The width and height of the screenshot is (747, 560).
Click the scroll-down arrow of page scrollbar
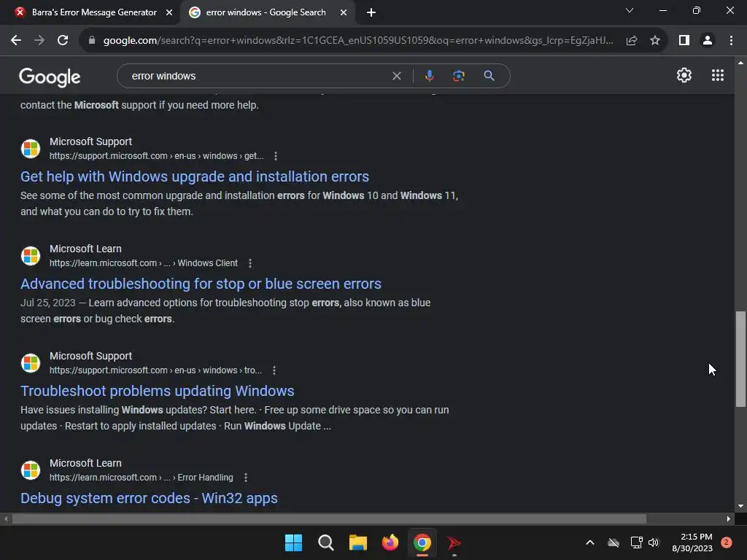coord(740,506)
